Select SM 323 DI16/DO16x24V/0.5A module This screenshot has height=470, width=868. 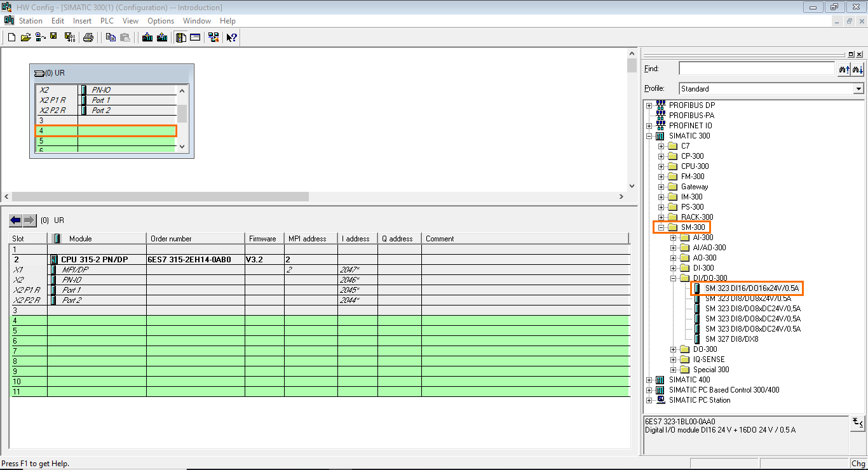[x=752, y=288]
